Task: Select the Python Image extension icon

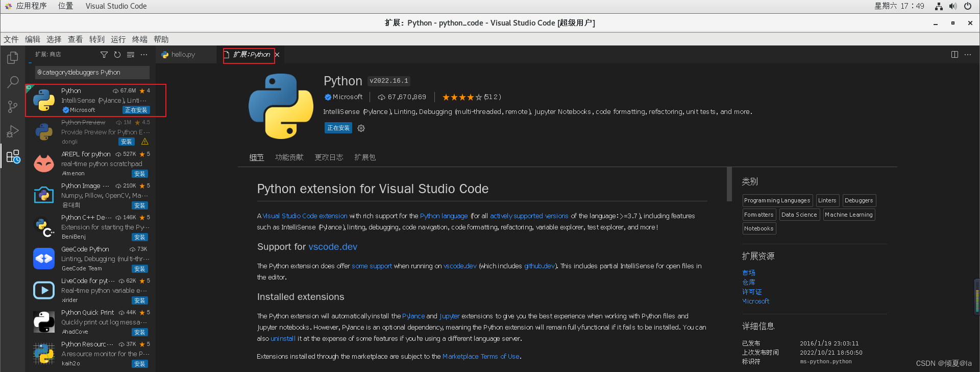Action: coord(44,195)
